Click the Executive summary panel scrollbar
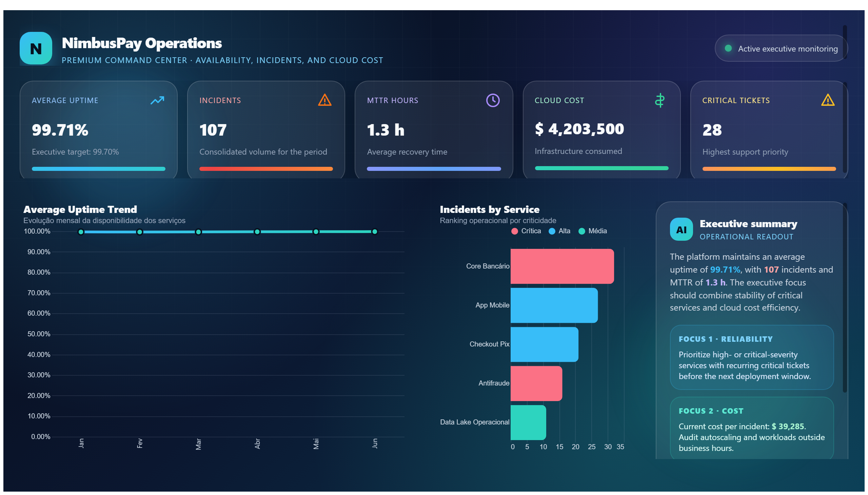This screenshot has width=868, height=495. point(845,297)
